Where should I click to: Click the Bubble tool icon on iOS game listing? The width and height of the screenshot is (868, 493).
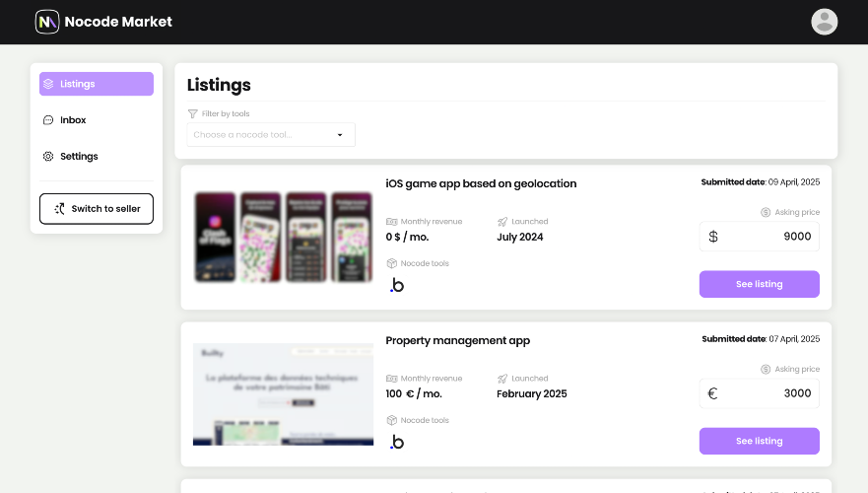point(397,285)
